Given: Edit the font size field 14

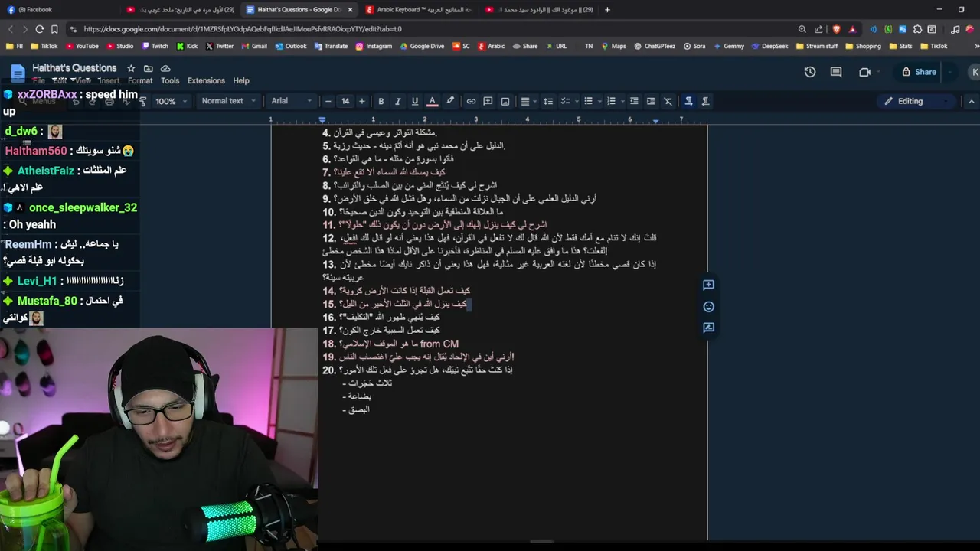Looking at the screenshot, I should click(345, 101).
